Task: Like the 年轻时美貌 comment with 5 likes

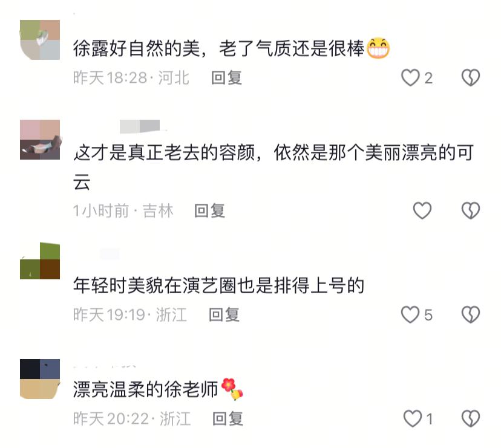Action: (x=410, y=314)
